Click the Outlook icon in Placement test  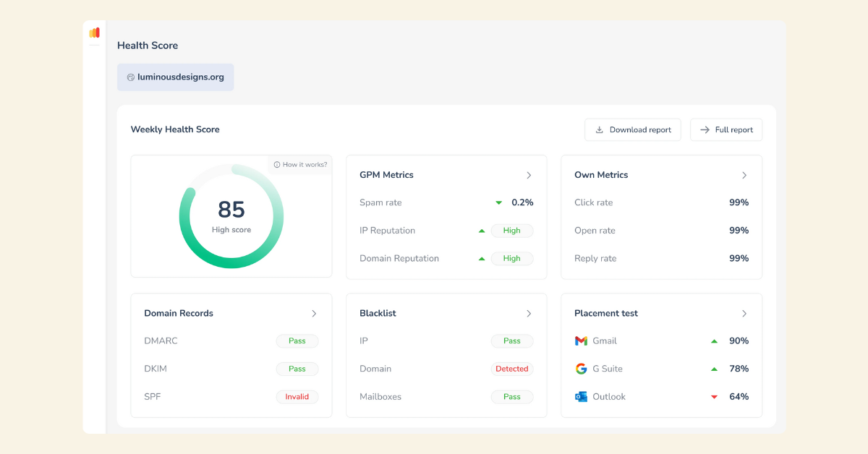581,397
